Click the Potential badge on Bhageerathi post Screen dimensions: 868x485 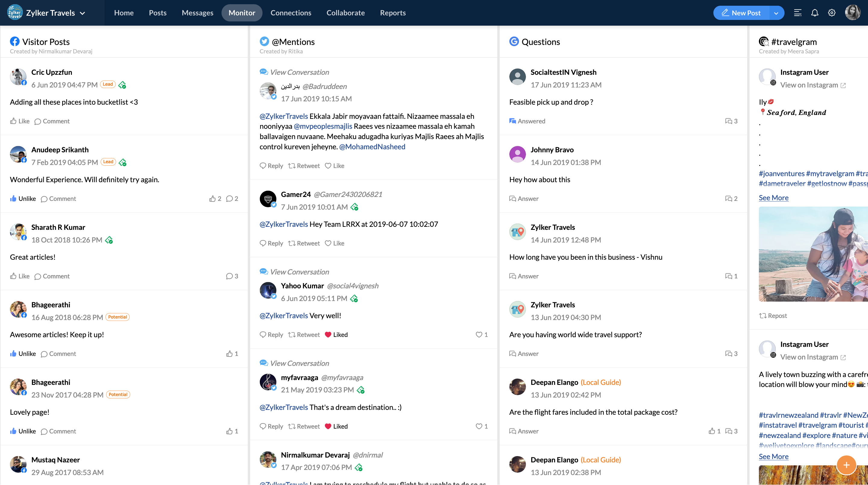118,317
